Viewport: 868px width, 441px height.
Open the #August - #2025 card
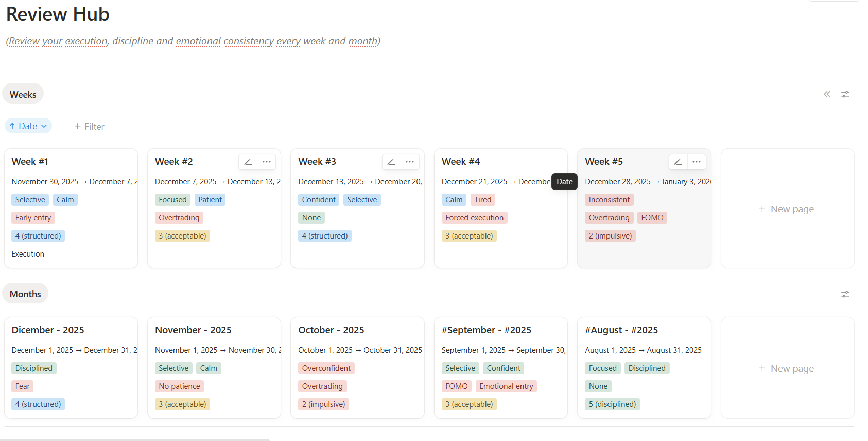[x=644, y=368]
